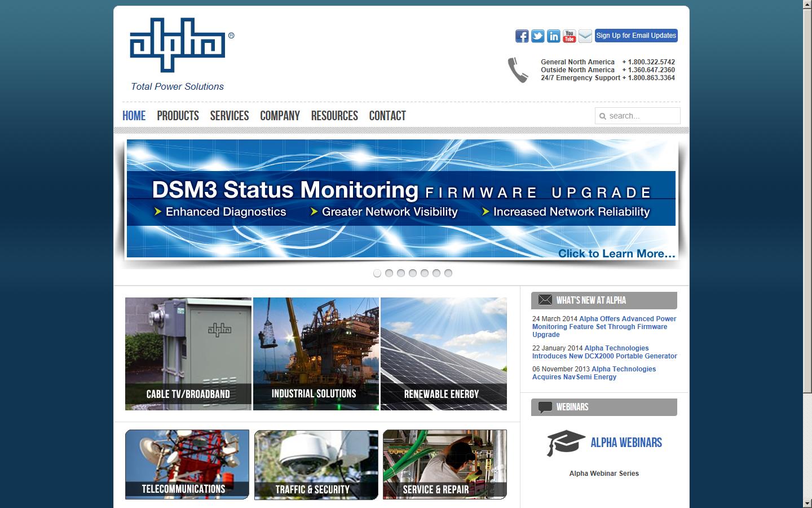Click the telephone handset icon
812x508 pixels.
[x=517, y=70]
